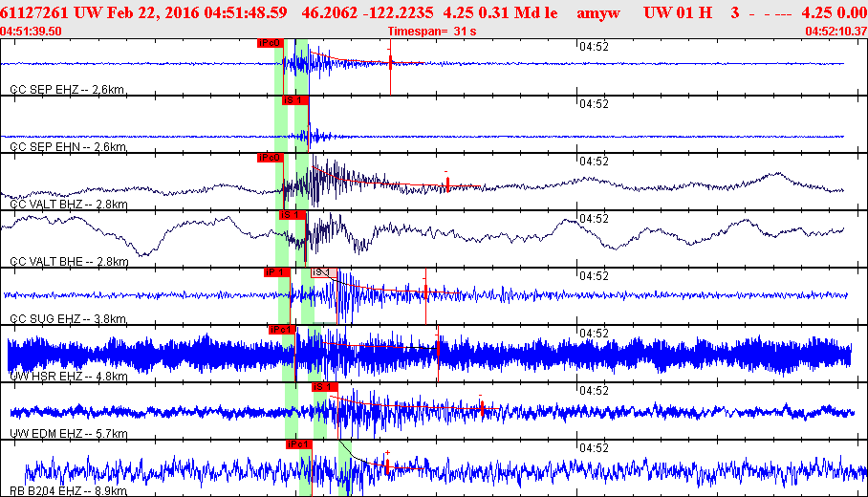Select the RB B204 EHZ station label
Screen dimensions: 868x497
pyautogui.click(x=69, y=489)
